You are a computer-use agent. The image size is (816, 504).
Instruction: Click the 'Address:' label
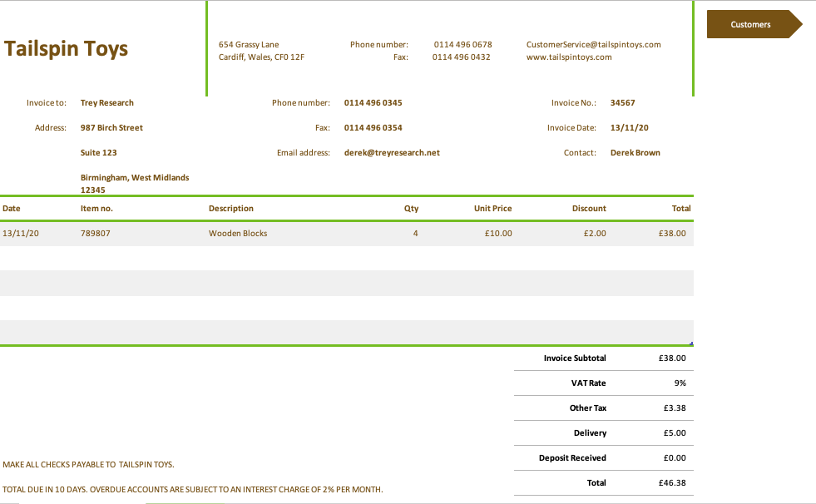[x=51, y=128]
